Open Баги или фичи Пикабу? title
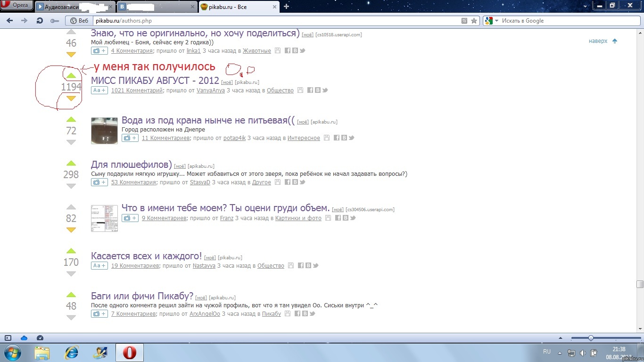 point(142,296)
